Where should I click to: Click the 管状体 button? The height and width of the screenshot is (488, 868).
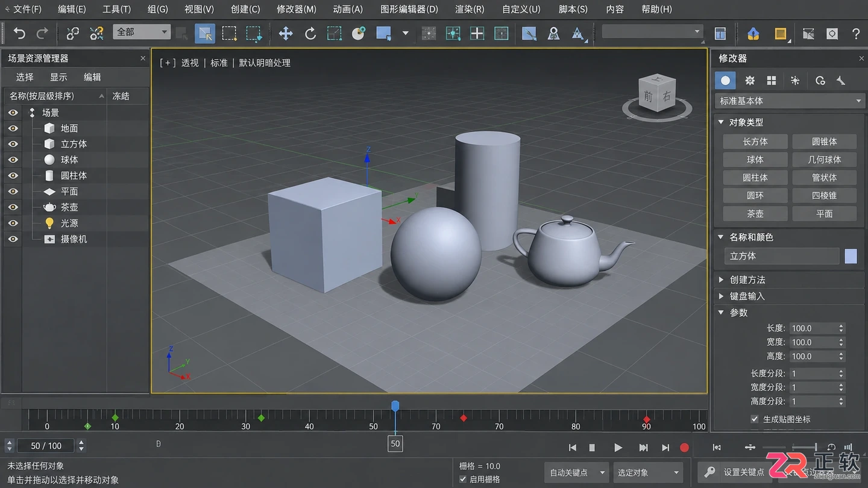pos(825,178)
